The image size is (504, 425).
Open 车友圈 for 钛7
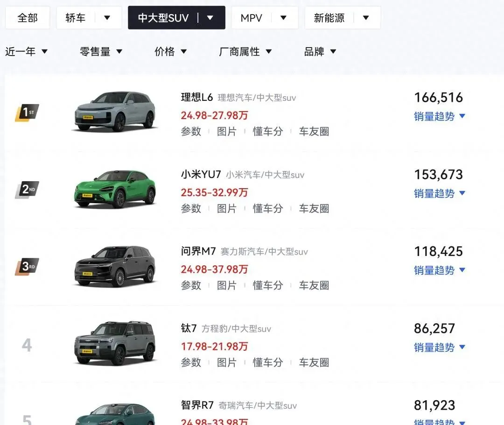coord(314,362)
